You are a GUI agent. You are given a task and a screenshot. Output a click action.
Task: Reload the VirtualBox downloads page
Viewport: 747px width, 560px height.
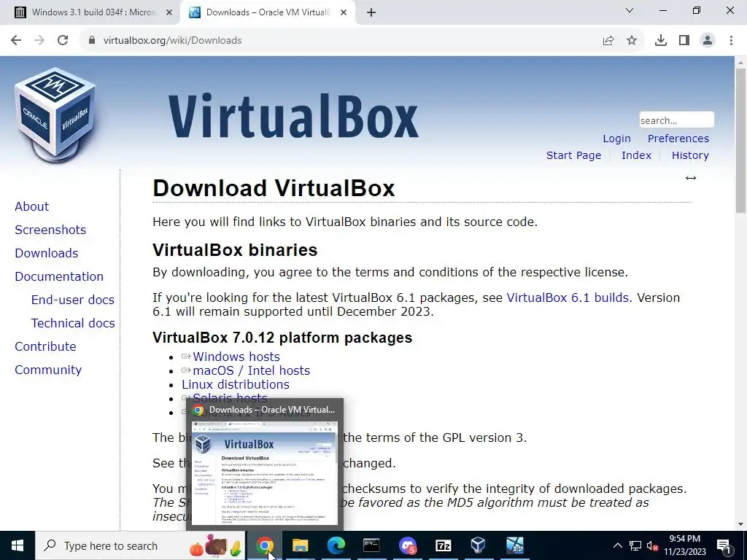coord(63,41)
